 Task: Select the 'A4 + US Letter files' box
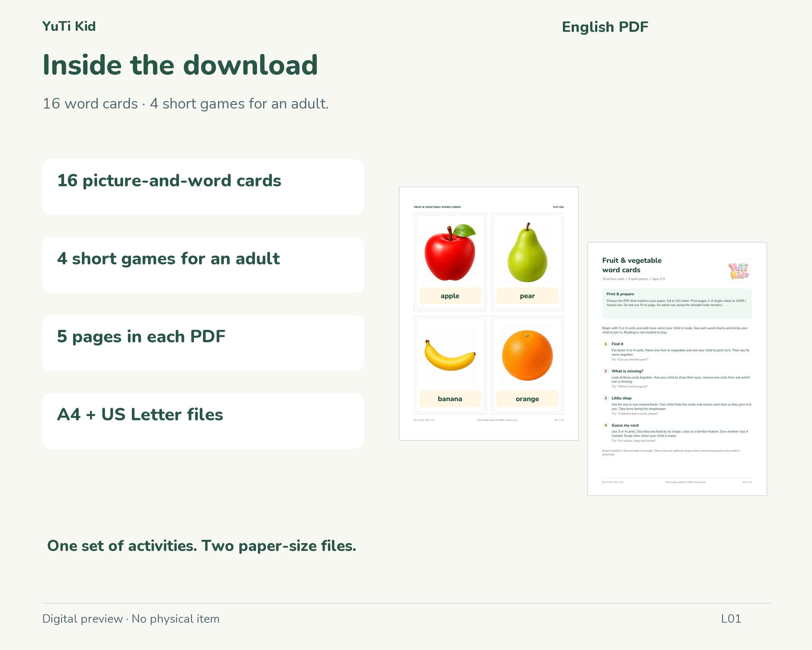pyautogui.click(x=203, y=421)
